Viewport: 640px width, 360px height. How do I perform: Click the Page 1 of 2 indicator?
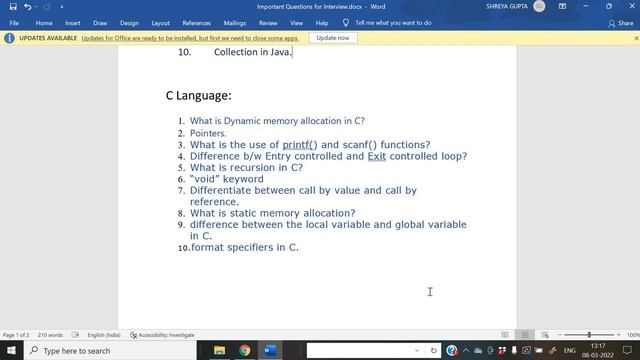[x=16, y=335]
